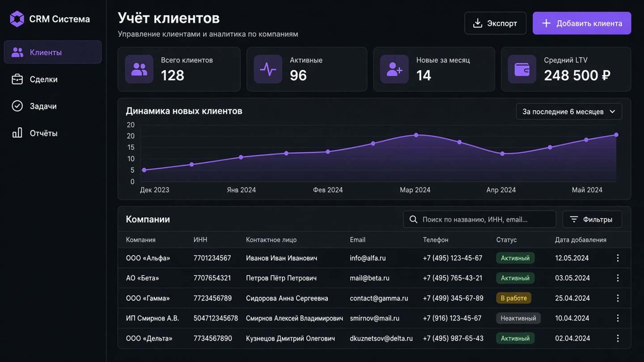The image size is (644, 362).
Task: Click the ИНН column header
Action: point(200,240)
